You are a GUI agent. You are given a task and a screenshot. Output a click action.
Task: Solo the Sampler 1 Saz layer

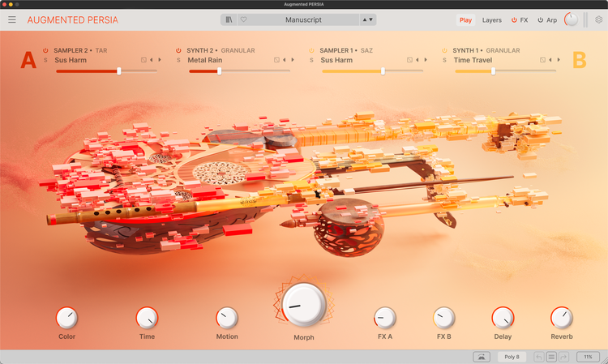point(312,60)
